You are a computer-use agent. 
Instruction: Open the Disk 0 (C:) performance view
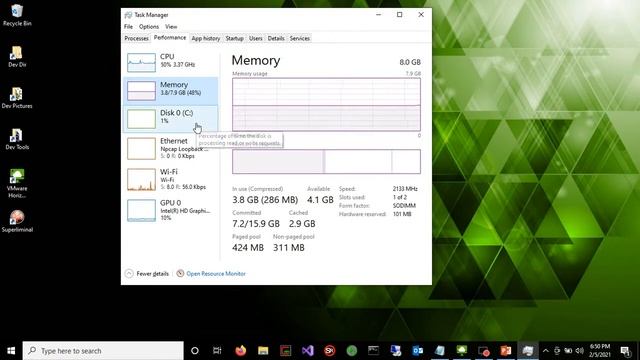[170, 119]
